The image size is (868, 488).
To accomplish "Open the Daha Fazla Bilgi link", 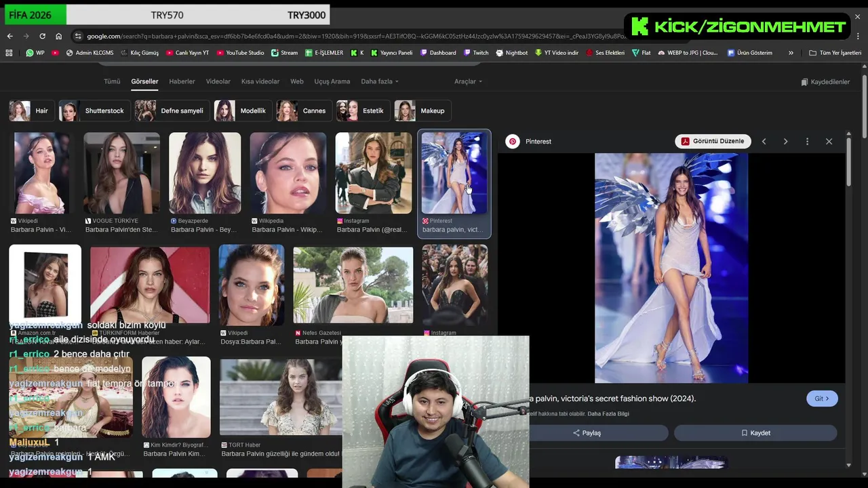I will pos(608,414).
